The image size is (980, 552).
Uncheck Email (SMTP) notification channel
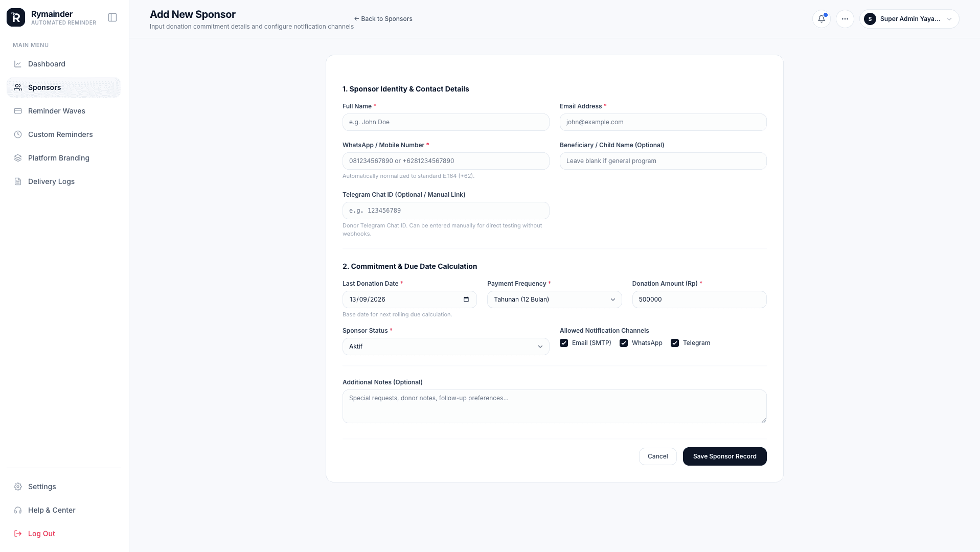pos(564,343)
